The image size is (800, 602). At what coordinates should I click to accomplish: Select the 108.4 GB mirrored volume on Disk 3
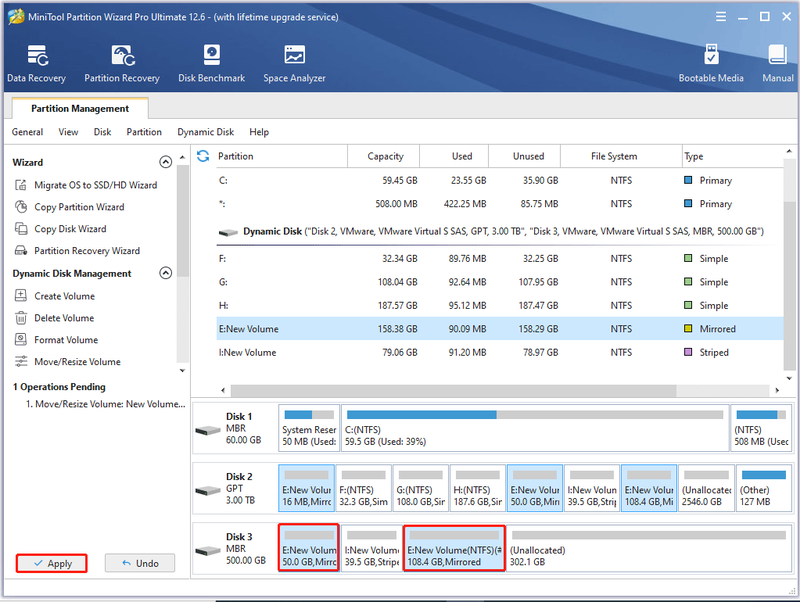454,548
